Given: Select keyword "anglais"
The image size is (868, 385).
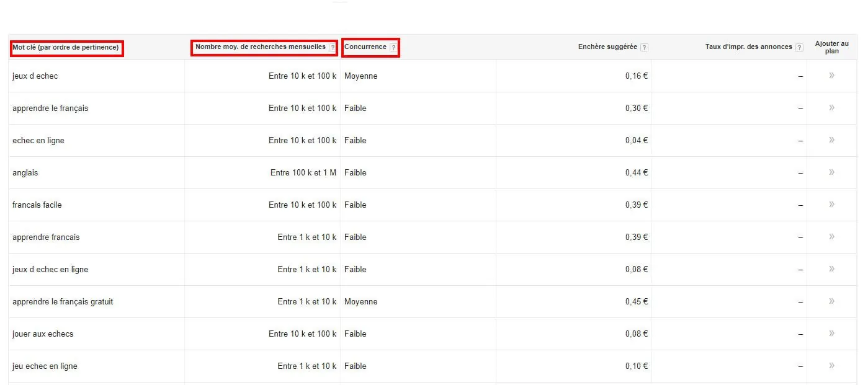Looking at the screenshot, I should (25, 173).
